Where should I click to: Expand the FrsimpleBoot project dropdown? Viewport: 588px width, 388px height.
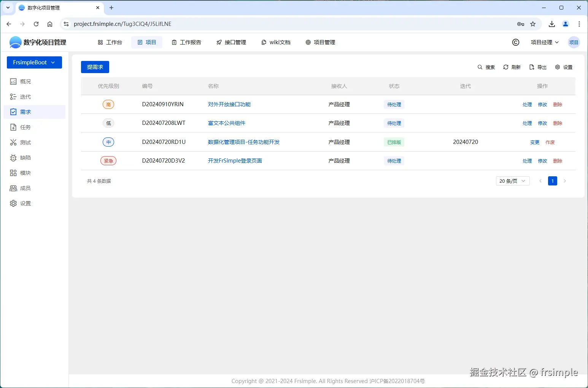pos(34,62)
